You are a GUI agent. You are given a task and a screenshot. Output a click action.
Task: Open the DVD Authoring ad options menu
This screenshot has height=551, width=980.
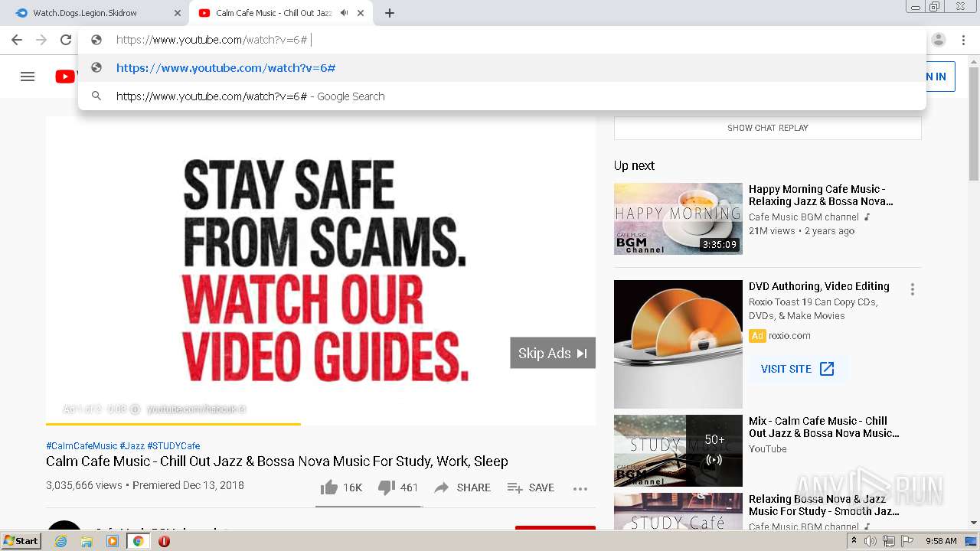click(x=912, y=289)
